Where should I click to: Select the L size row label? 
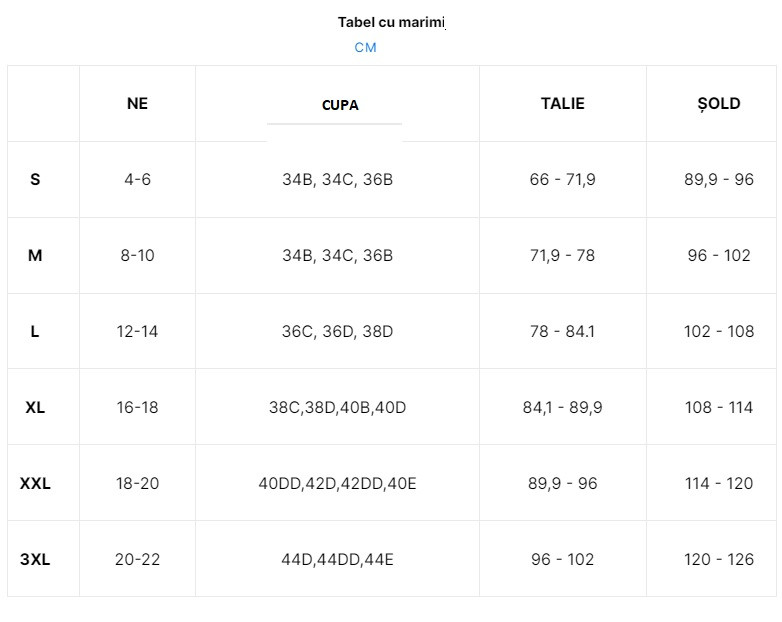pyautogui.click(x=35, y=331)
